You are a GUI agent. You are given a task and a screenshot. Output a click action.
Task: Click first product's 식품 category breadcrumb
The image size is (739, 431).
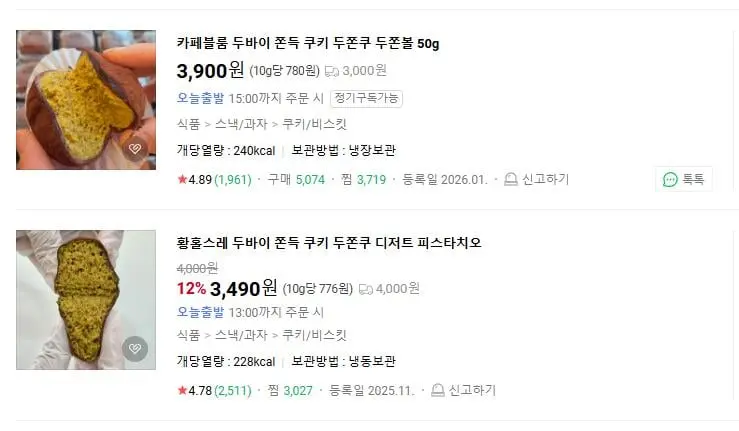click(189, 124)
